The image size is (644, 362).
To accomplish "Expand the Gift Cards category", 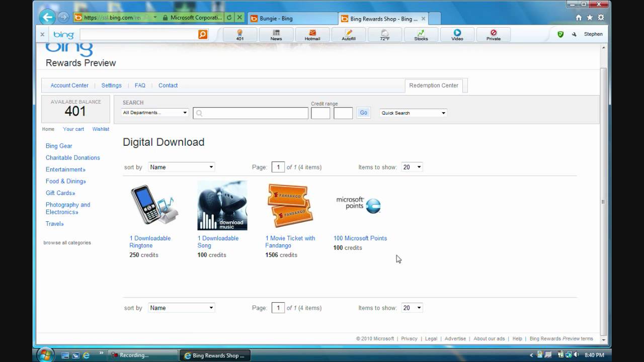I will tap(60, 193).
